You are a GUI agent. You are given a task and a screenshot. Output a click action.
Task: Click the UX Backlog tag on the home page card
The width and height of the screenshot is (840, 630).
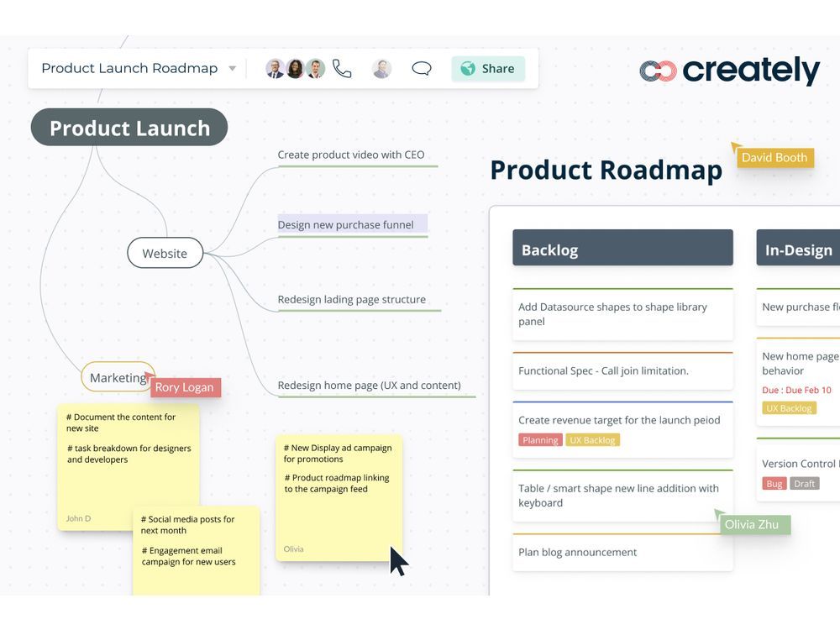789,407
